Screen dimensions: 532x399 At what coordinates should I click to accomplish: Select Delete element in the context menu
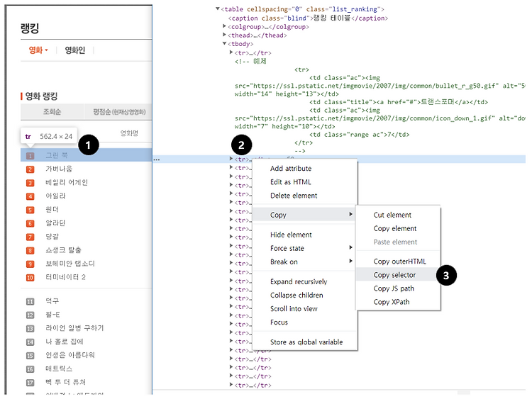click(x=294, y=196)
